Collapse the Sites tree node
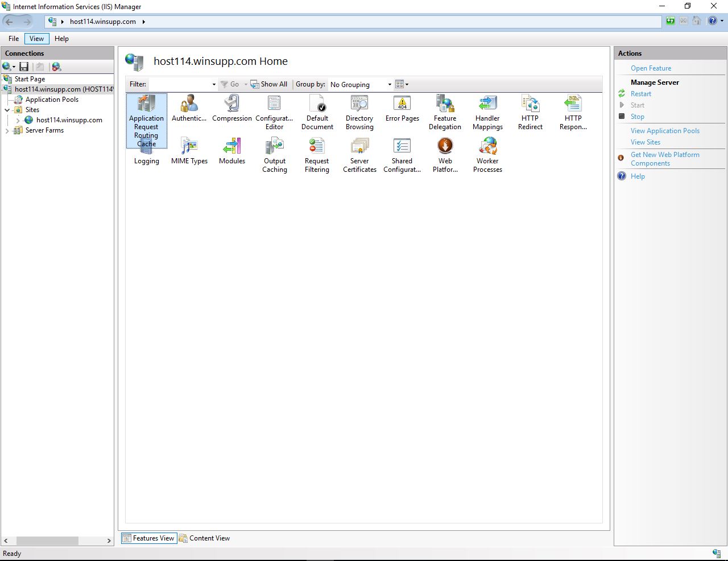728x561 pixels. click(x=7, y=110)
